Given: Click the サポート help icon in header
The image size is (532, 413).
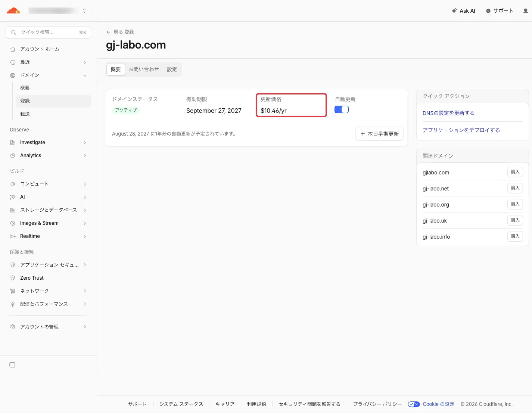Looking at the screenshot, I should (x=488, y=11).
